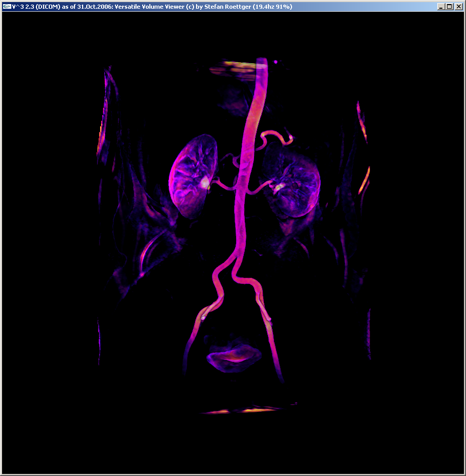Click the window title text 'Versatile Volume Viewer'
The width and height of the screenshot is (466, 476).
pyautogui.click(x=149, y=6)
